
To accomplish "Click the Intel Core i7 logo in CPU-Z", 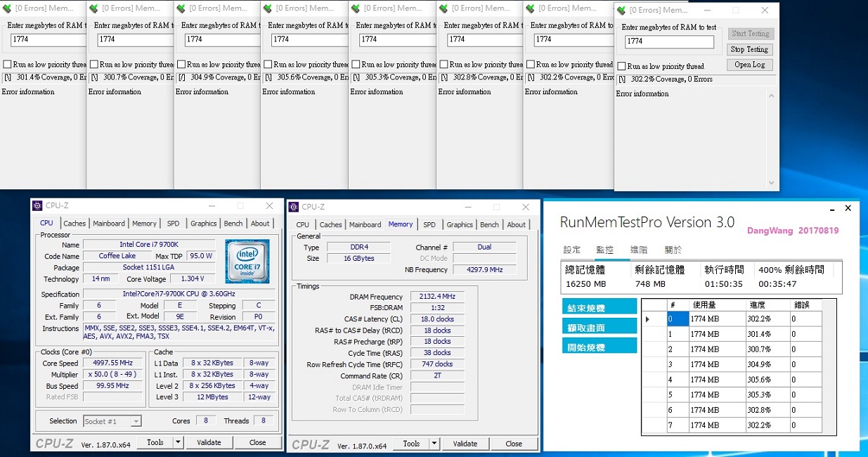I will click(x=247, y=260).
